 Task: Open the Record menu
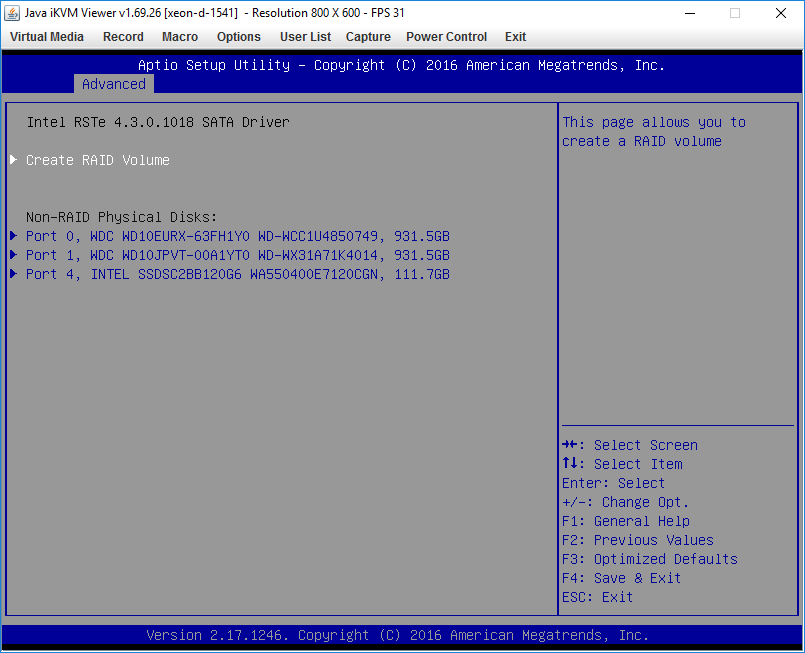tap(123, 37)
